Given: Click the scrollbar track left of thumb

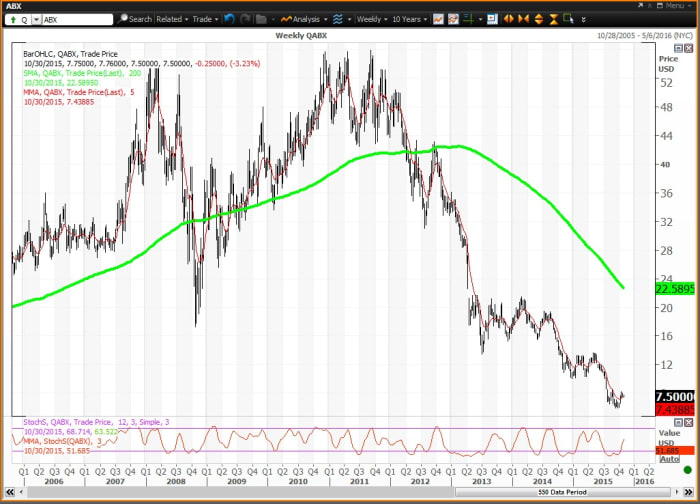Looking at the screenshot, I should tap(240, 492).
